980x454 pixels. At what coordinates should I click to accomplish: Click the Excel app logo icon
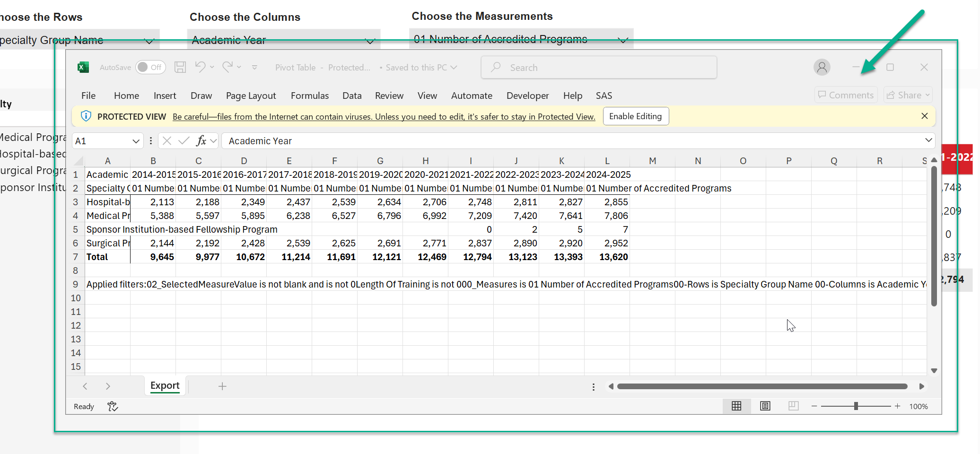83,68
